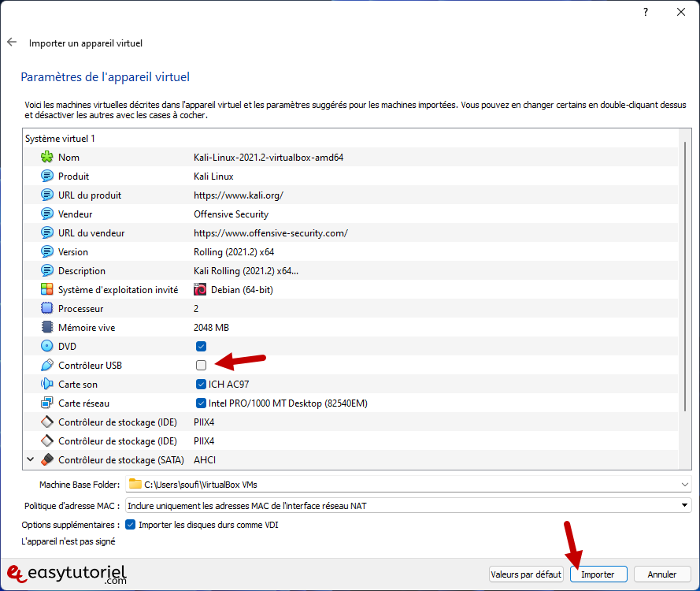Select the description Kali Rolling (2021.2) x64...

[x=246, y=271]
